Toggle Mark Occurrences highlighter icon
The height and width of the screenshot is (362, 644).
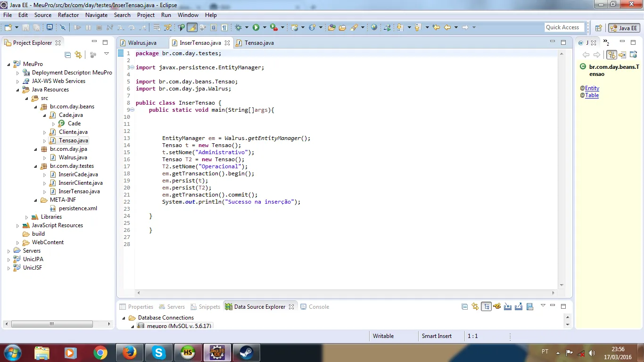[x=192, y=27]
